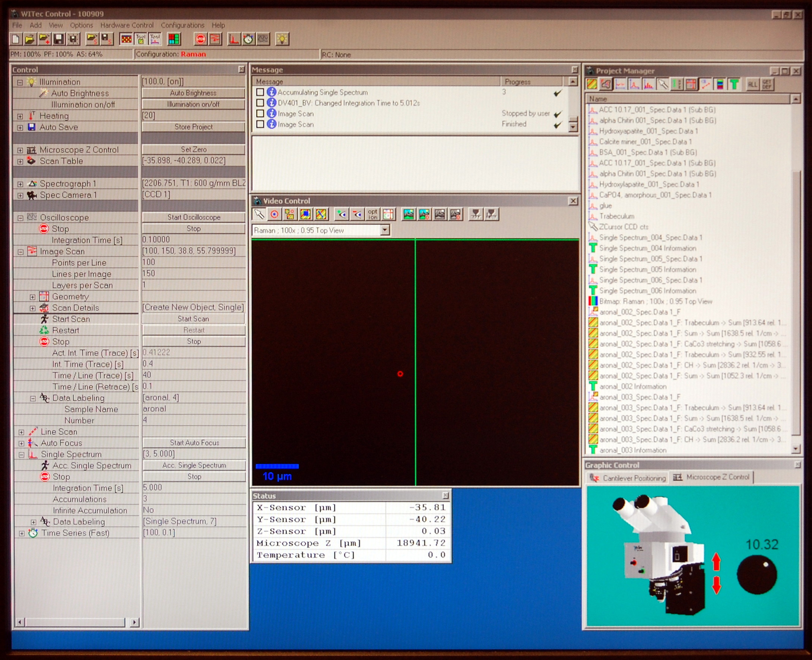Viewport: 812px width, 660px height.
Task: Check the DV401_BV Changed Integration Time message checkbox
Action: click(x=260, y=103)
